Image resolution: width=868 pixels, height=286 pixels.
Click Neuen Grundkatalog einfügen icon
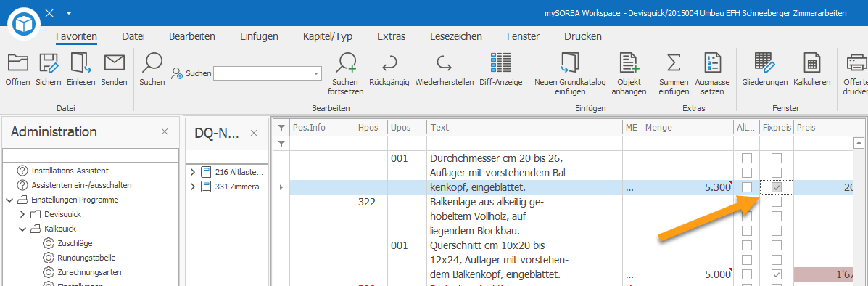pos(570,62)
